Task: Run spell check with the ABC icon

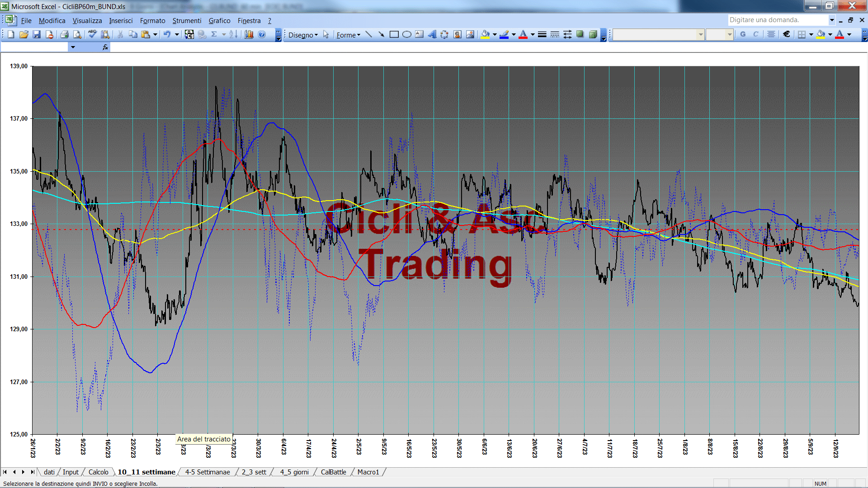Action: (x=92, y=34)
